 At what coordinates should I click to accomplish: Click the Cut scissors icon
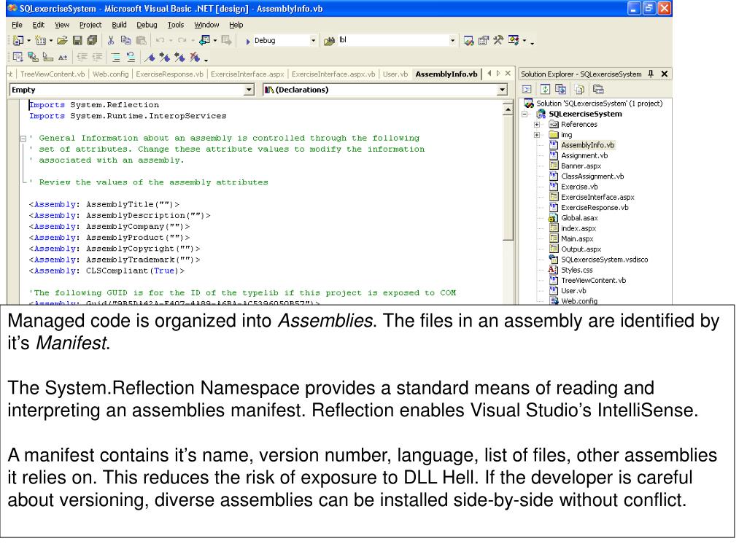click(x=111, y=41)
